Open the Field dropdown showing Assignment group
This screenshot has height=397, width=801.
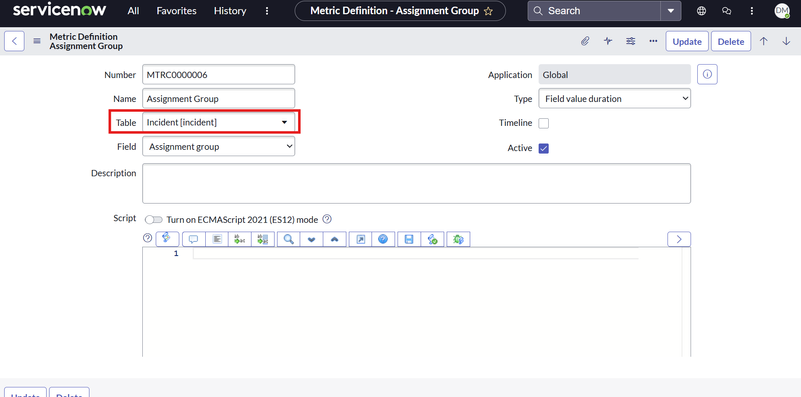(219, 147)
